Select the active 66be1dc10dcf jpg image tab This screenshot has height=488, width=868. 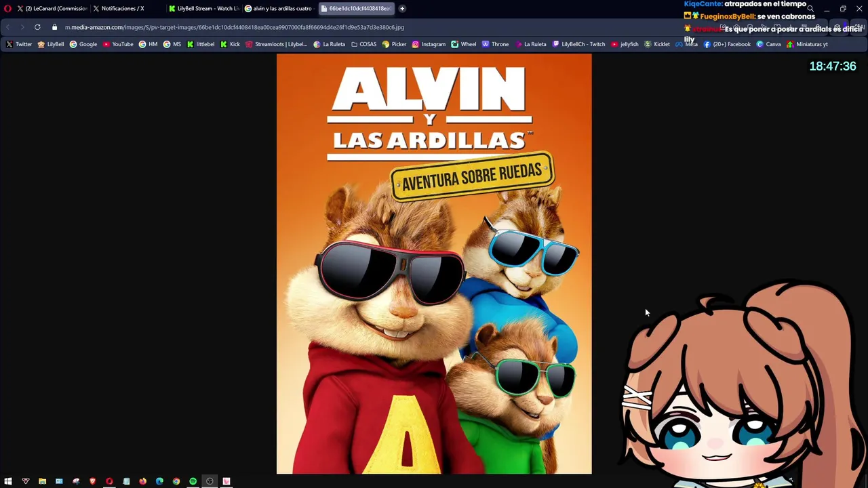(x=356, y=9)
